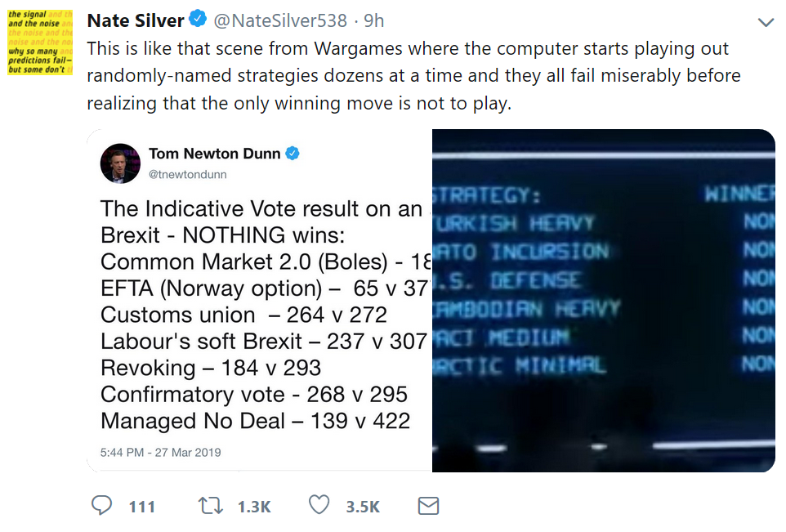View the Wargames strategy screen image
The height and width of the screenshot is (532, 786).
tap(603, 301)
